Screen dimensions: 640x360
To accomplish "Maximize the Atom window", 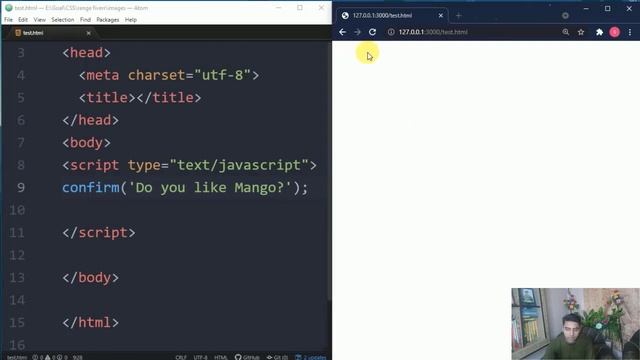I will [x=300, y=8].
